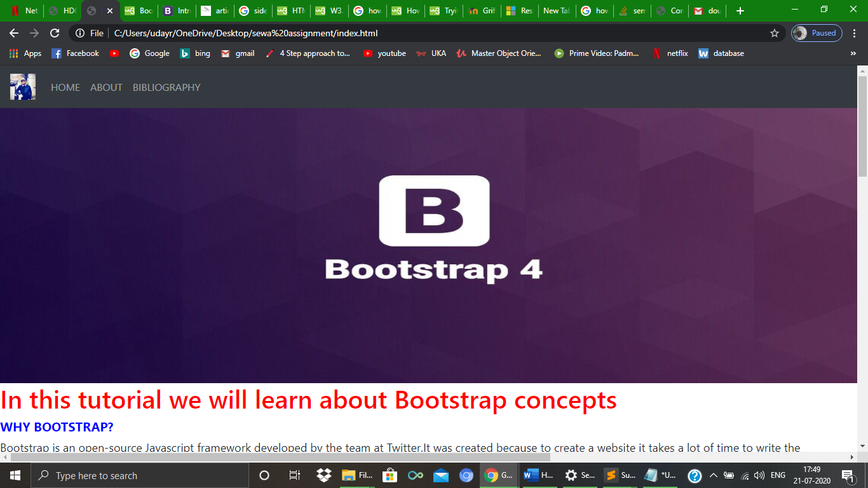Screen dimensions: 868x488
Task: Switch to the Grif browser tab
Action: pos(482,11)
